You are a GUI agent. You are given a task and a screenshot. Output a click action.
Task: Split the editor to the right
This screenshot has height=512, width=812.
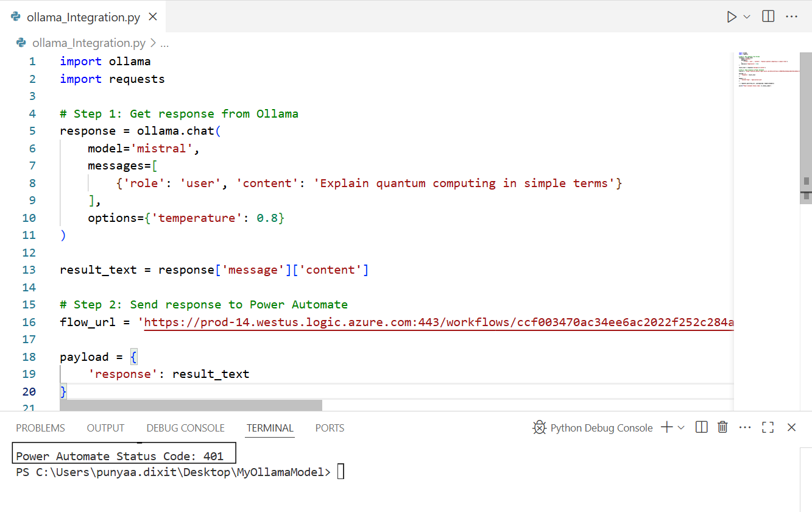(x=768, y=17)
